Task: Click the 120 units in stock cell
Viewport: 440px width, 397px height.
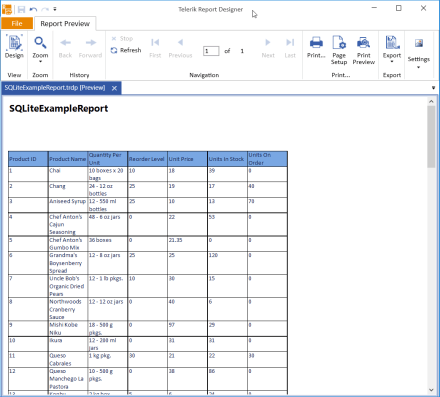Action: 227,263
